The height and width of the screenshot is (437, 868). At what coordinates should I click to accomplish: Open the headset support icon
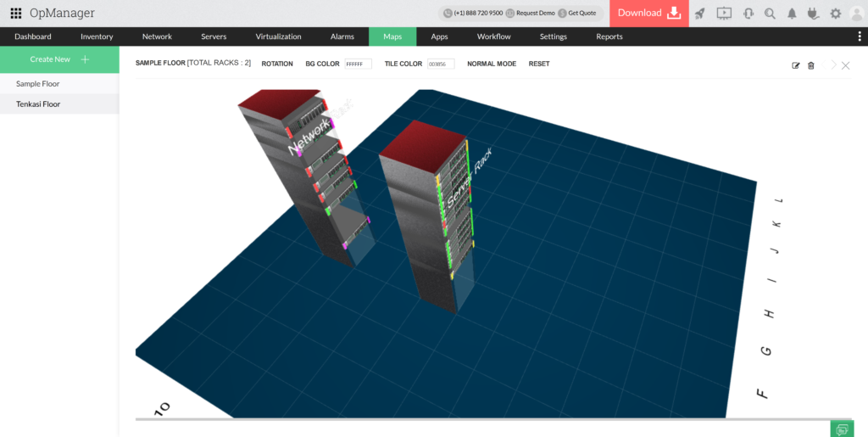coord(748,14)
